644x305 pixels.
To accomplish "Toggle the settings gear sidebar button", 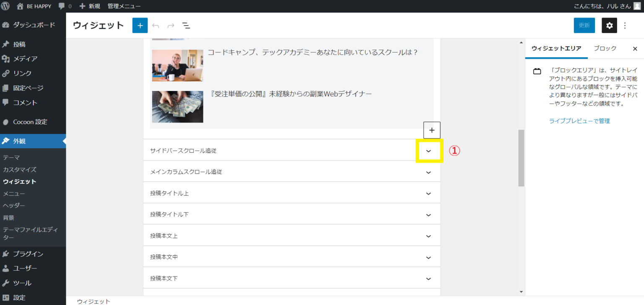I will pyautogui.click(x=609, y=26).
